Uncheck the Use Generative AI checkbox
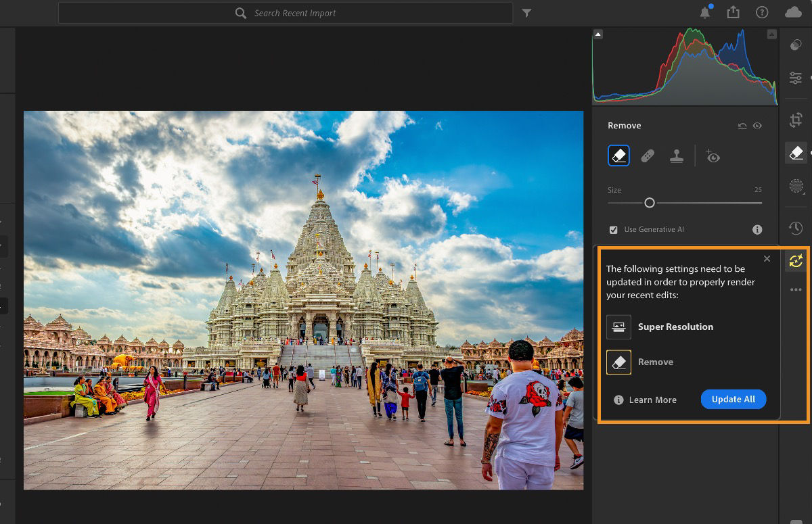This screenshot has height=524, width=812. (x=613, y=230)
